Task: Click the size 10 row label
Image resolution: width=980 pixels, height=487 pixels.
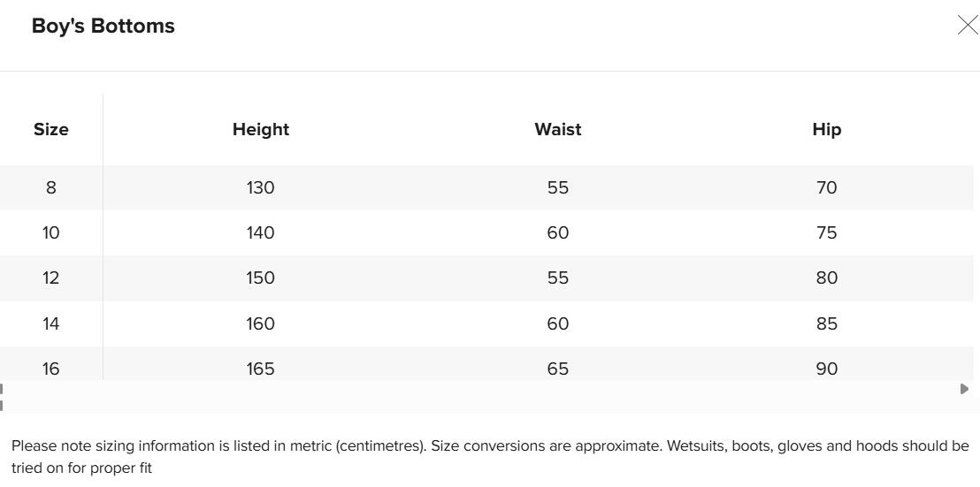Action: (x=51, y=232)
